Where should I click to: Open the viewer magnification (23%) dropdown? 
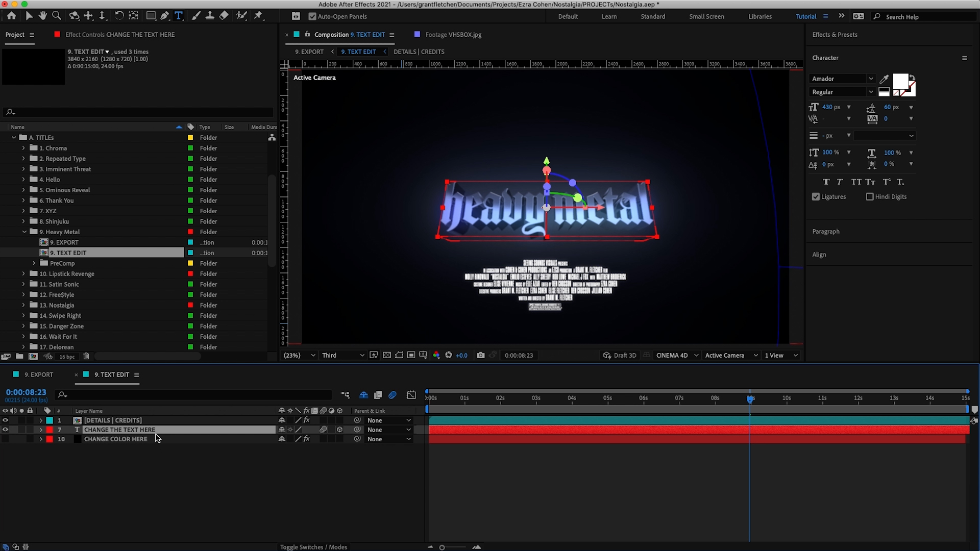(299, 355)
